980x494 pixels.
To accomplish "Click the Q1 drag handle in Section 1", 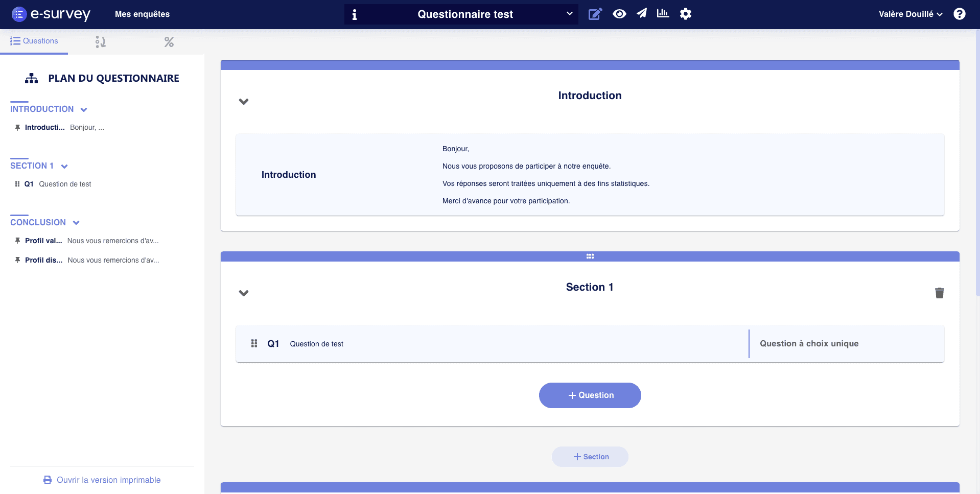I will (x=254, y=344).
